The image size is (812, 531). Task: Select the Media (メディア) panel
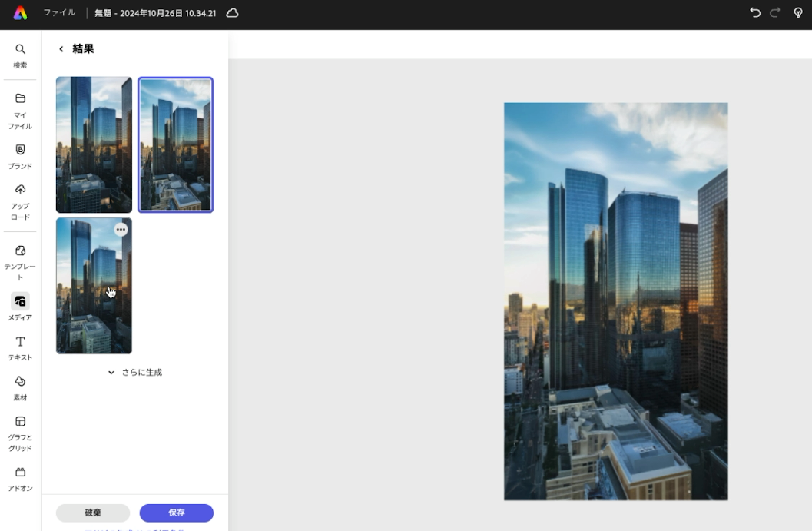pos(20,306)
